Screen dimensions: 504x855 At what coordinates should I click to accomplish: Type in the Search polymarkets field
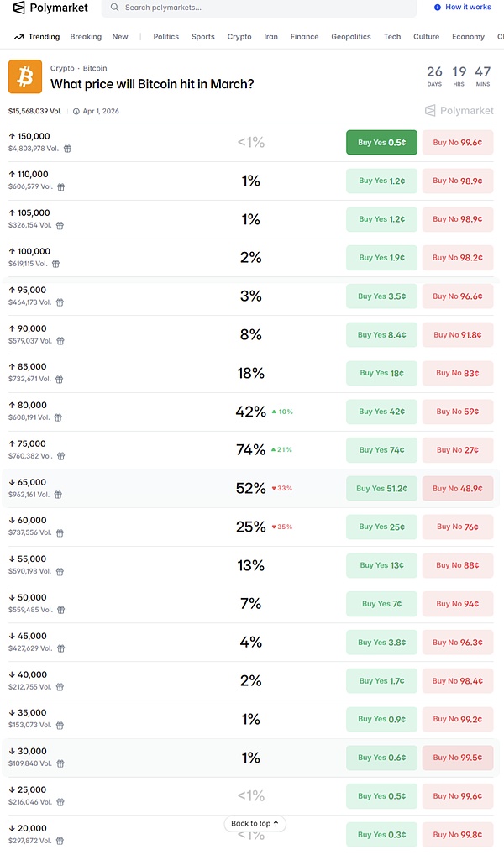260,8
